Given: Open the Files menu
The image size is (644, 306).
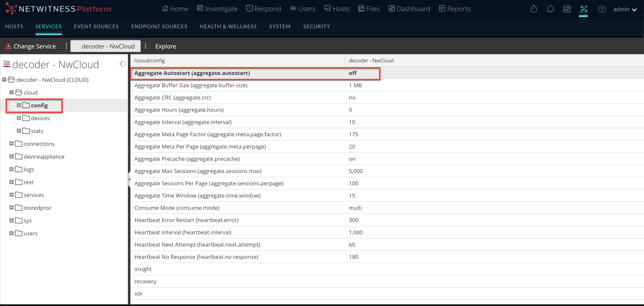Looking at the screenshot, I should (x=369, y=9).
